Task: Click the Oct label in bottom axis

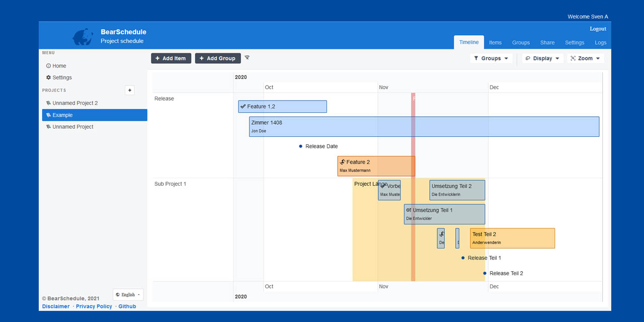Action: pos(269,286)
